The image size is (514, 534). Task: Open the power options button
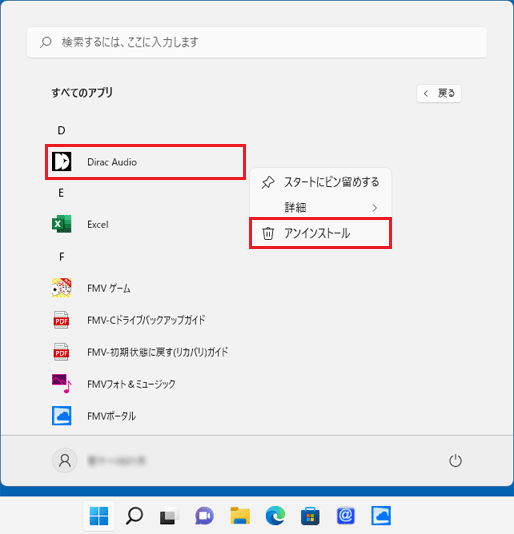[x=455, y=460]
